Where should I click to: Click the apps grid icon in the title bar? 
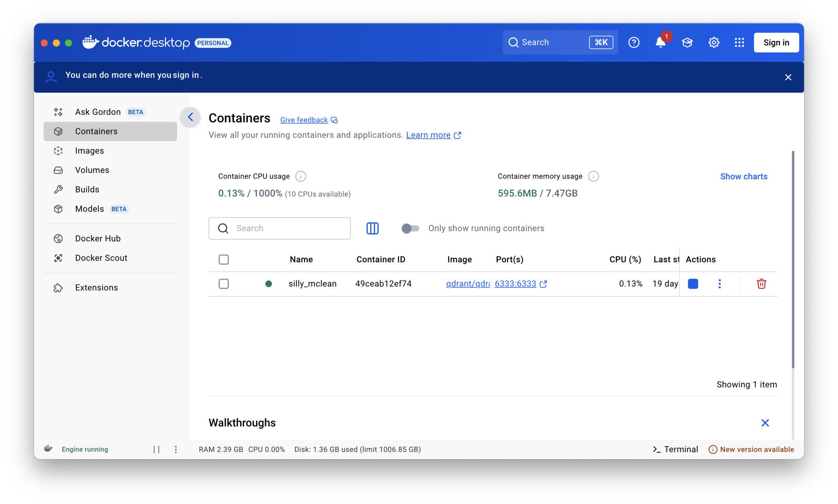(x=739, y=42)
